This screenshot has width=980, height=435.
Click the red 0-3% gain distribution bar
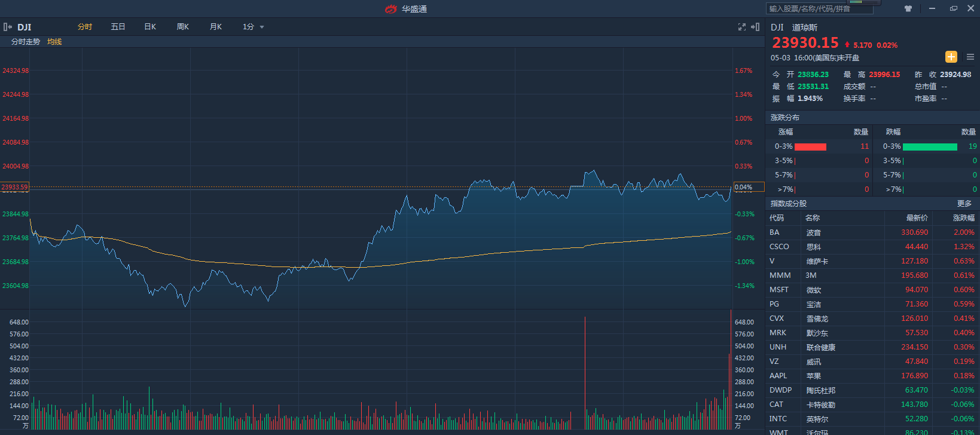click(810, 146)
